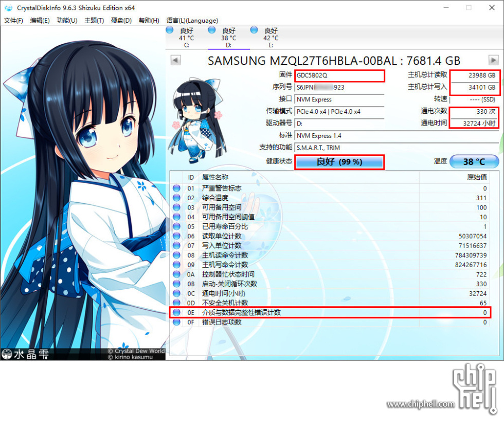Click the status orb for 已用寿命百分比 row

tap(176, 226)
